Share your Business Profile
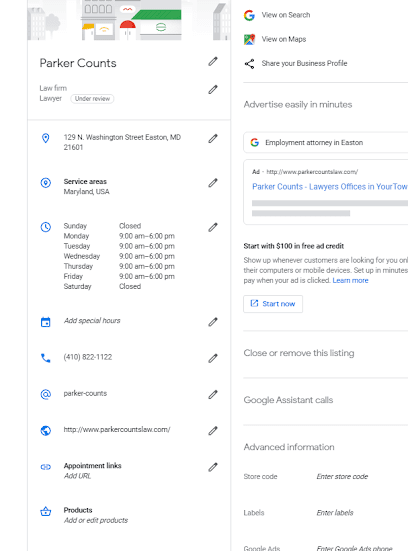 point(304,63)
